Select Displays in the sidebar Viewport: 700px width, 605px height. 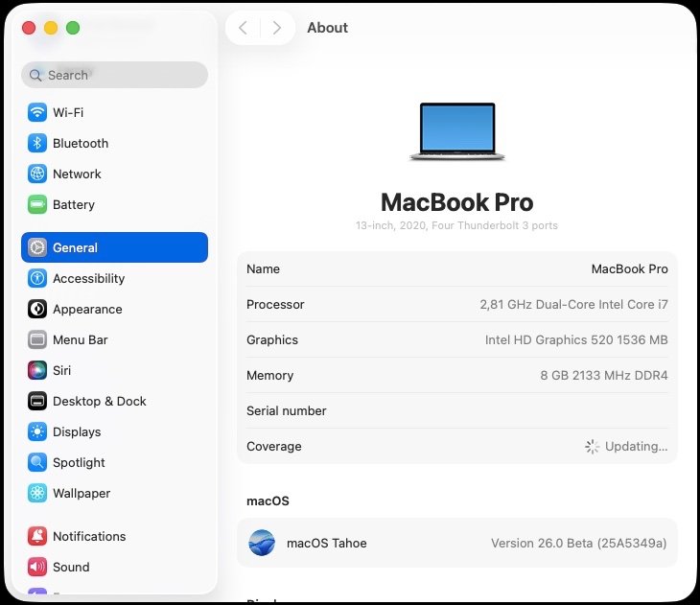pyautogui.click(x=114, y=431)
